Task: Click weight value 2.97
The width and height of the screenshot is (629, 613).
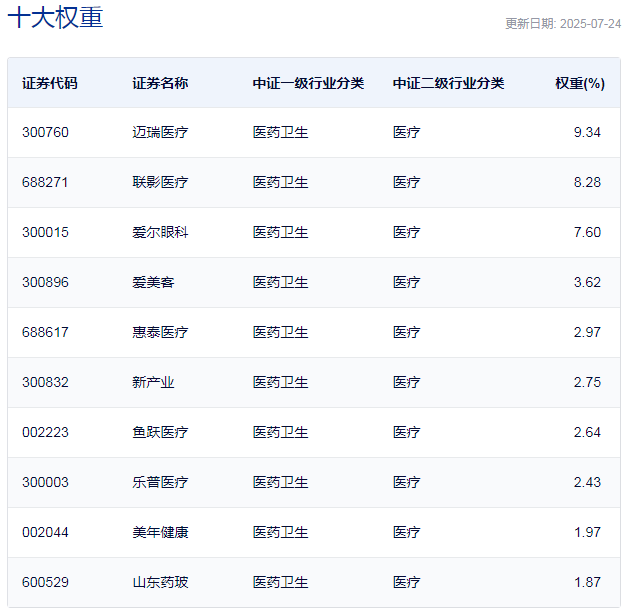Action: point(587,332)
